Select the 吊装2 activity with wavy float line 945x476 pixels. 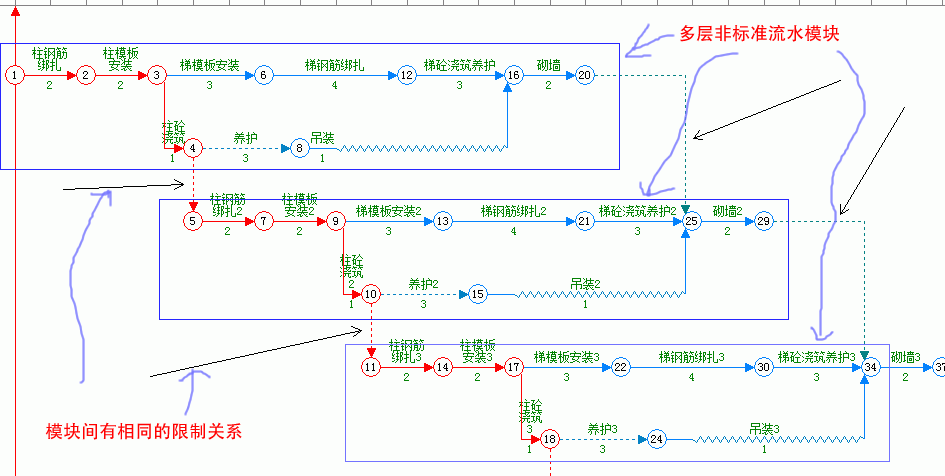click(585, 284)
